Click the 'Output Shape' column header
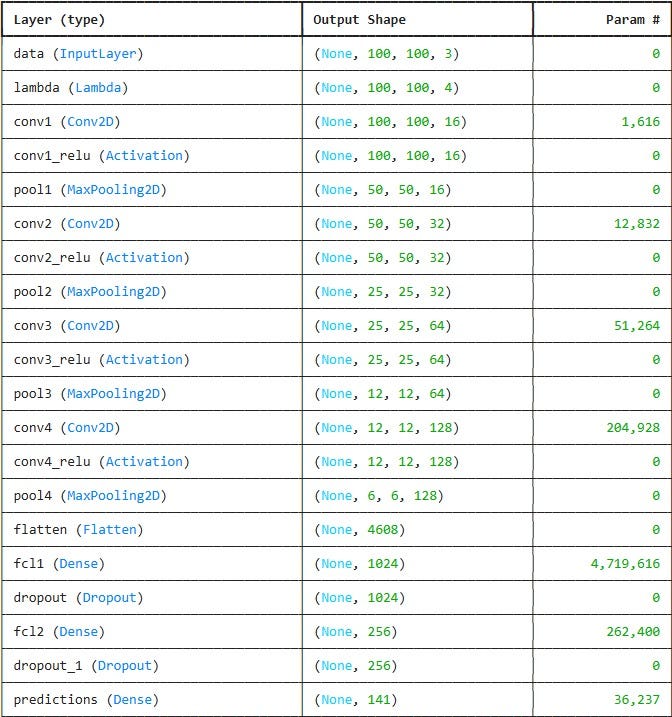Screen dimensions: 672x717 pos(359,20)
